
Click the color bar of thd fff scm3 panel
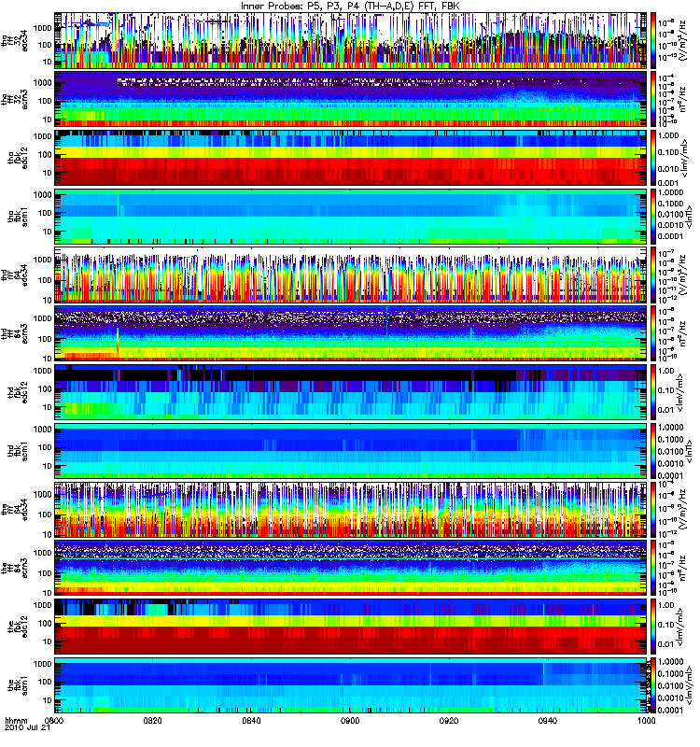click(652, 333)
